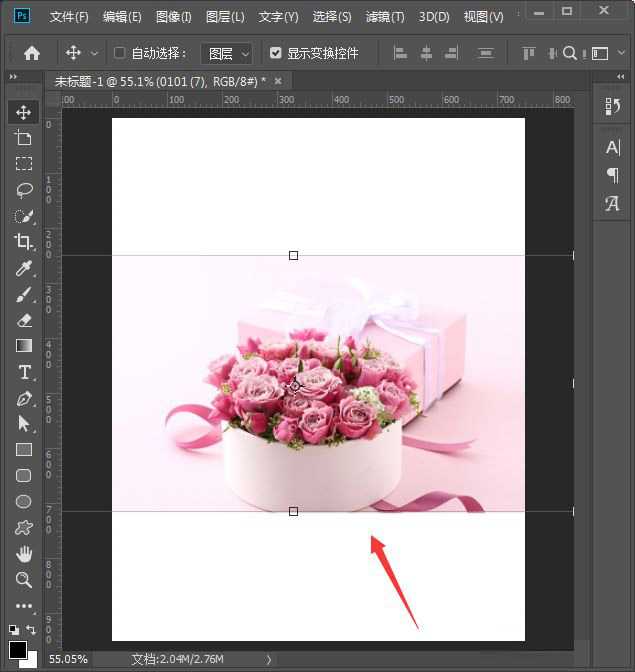The width and height of the screenshot is (635, 672).
Task: Pick the Eyedropper tool
Action: (x=24, y=268)
